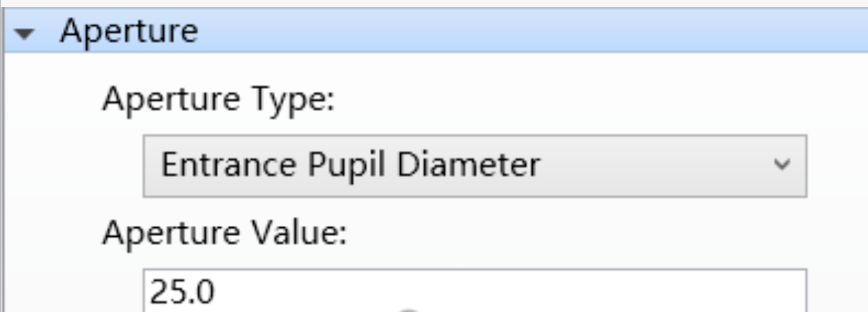Viewport: 868px width, 312px height.
Task: Expand the list showing Entrance Pupil Diameter
Action: (x=474, y=166)
